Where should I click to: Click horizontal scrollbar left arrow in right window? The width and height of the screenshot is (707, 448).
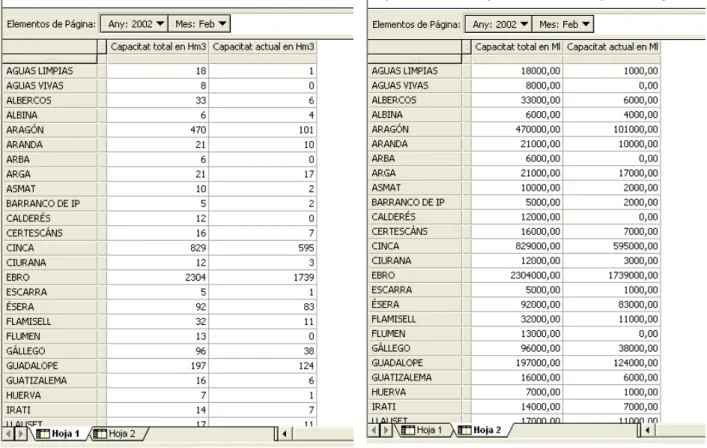[648, 430]
